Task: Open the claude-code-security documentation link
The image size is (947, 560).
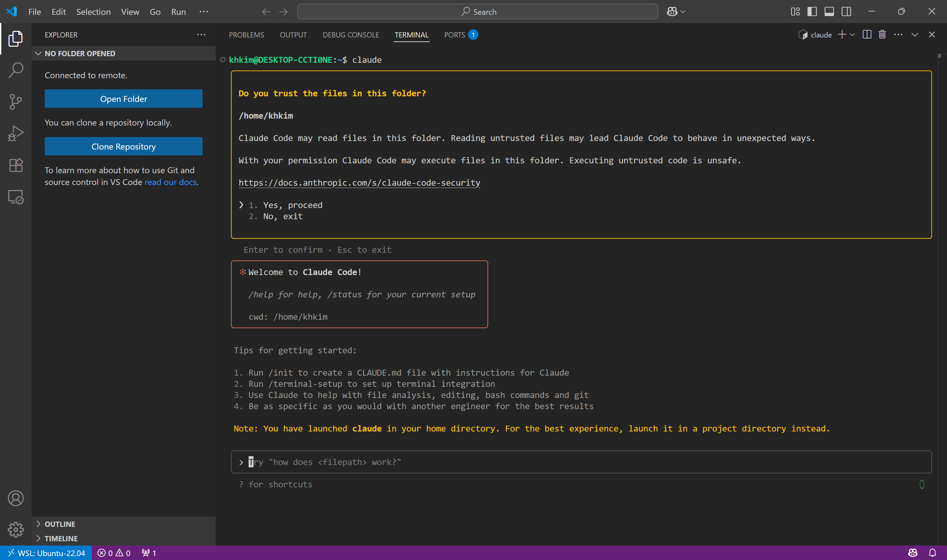Action: [x=359, y=183]
